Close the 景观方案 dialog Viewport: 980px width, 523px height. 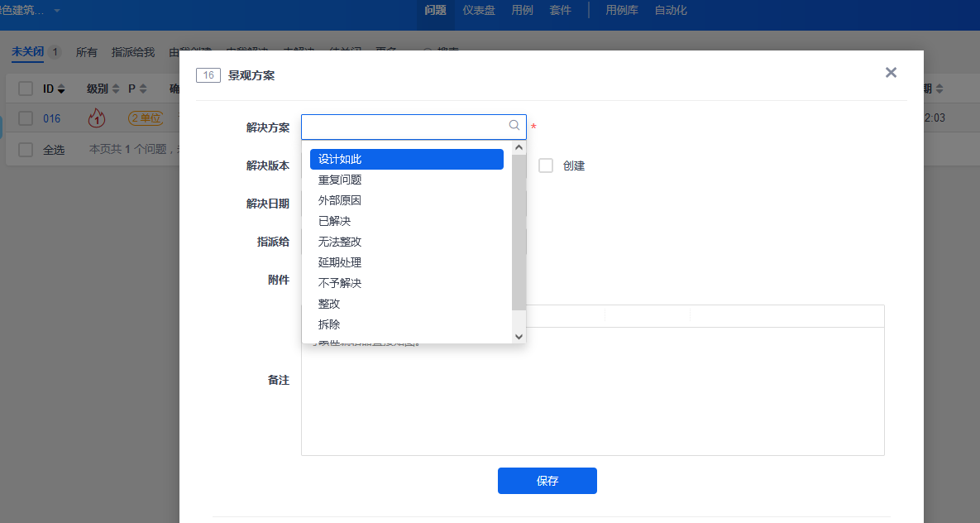coord(891,73)
